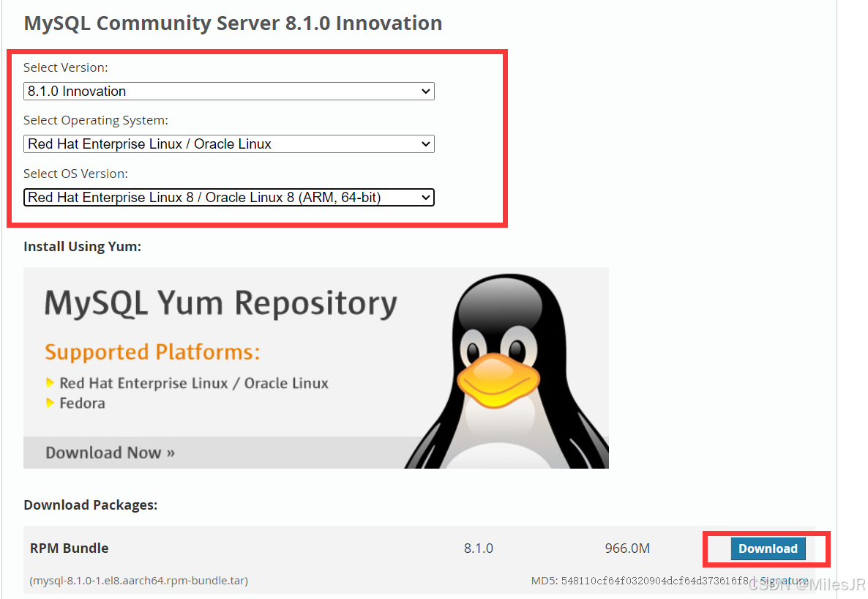Click the Download Packages: label
The image size is (868, 599).
click(90, 505)
